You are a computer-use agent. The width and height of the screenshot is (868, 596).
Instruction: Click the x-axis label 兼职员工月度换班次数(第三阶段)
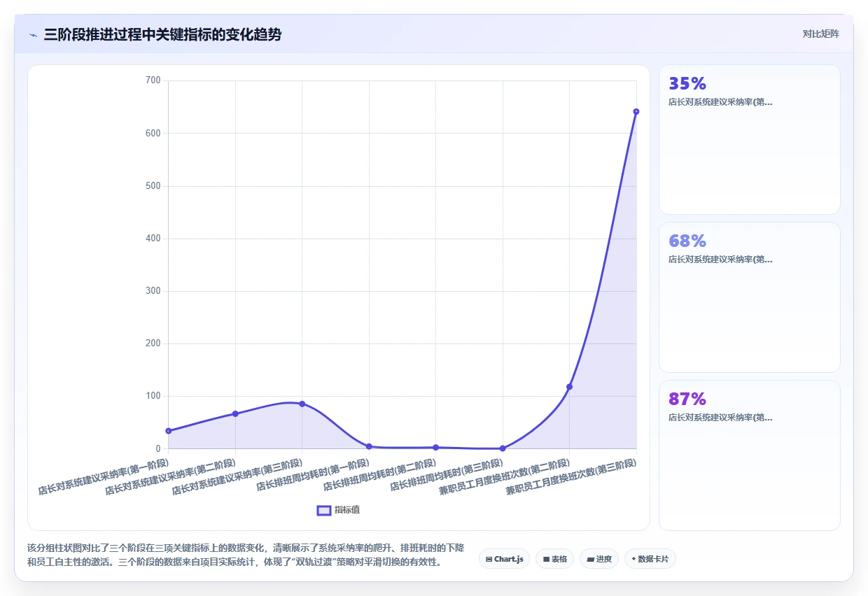[x=571, y=477]
